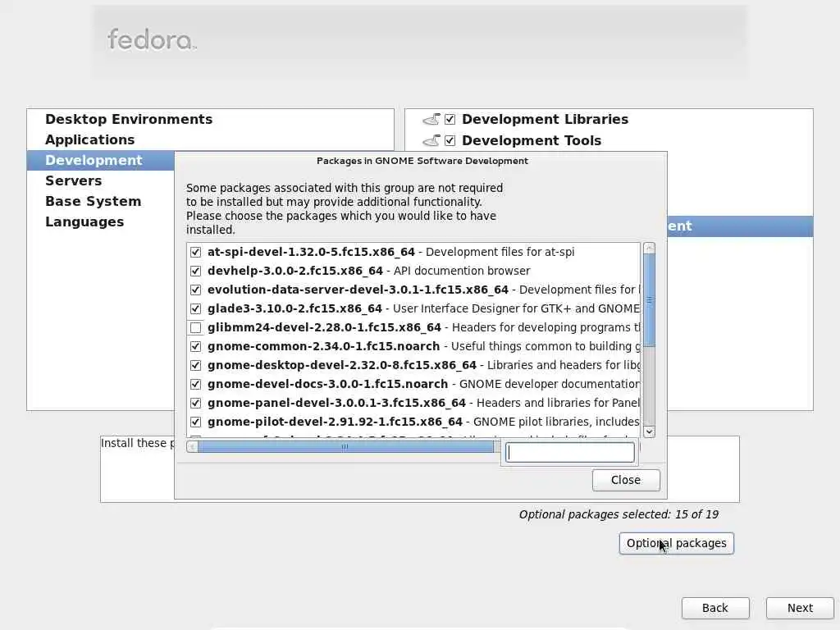Uncheck gnome-pilot-devel checkbox
Viewport: 840px width, 630px height.
coord(195,422)
